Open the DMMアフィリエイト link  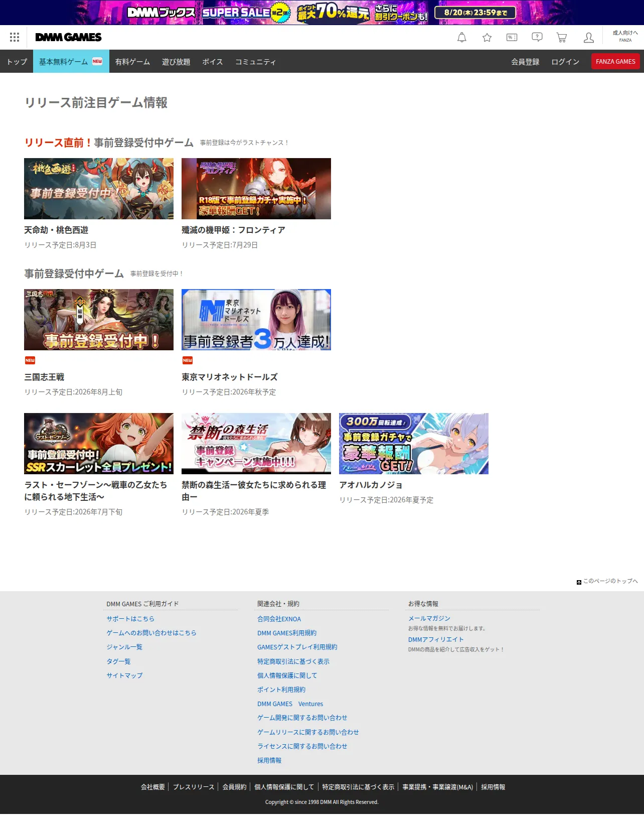[436, 639]
